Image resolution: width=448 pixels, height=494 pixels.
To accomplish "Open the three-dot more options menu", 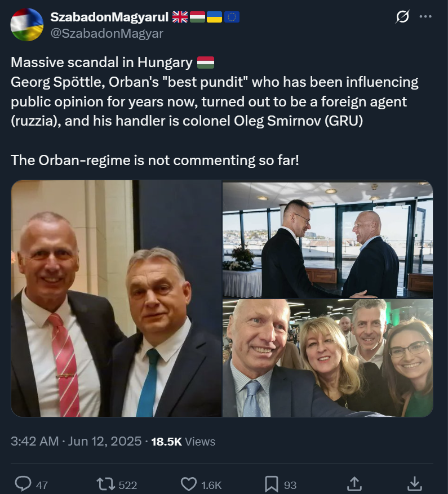I will point(425,17).
